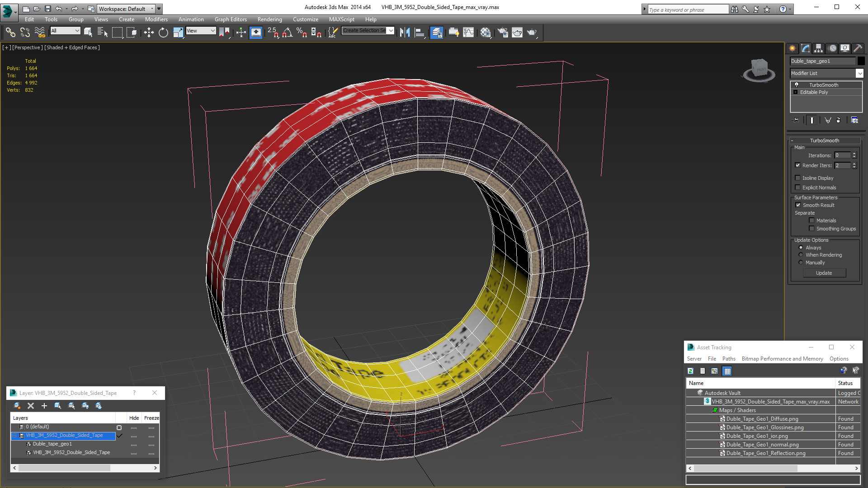Open the Rendered Frame Window
The width and height of the screenshot is (868, 488).
[x=517, y=32]
